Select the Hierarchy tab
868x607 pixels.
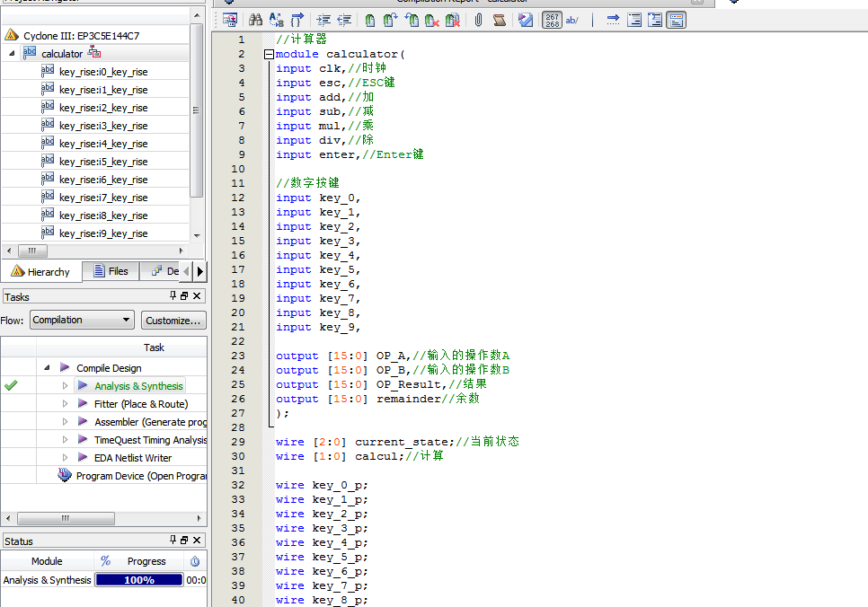pos(40,271)
